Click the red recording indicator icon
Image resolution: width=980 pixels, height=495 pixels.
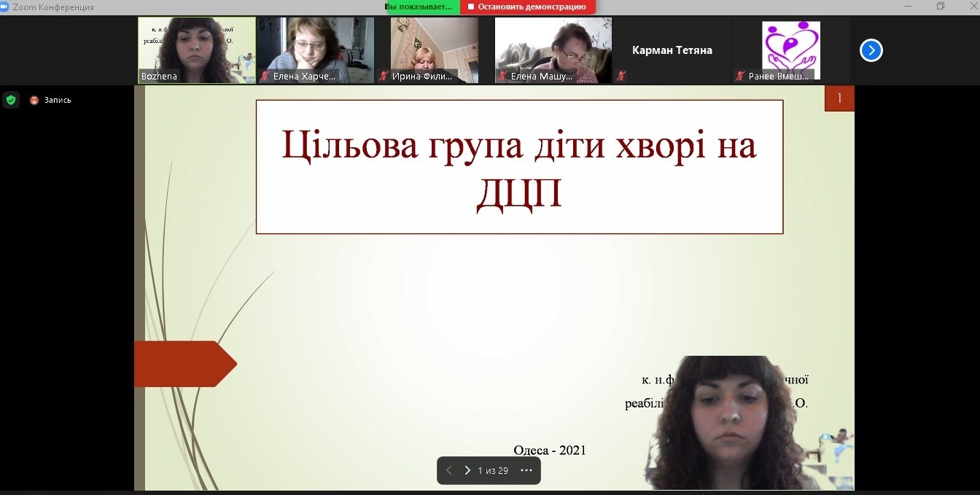tap(34, 100)
